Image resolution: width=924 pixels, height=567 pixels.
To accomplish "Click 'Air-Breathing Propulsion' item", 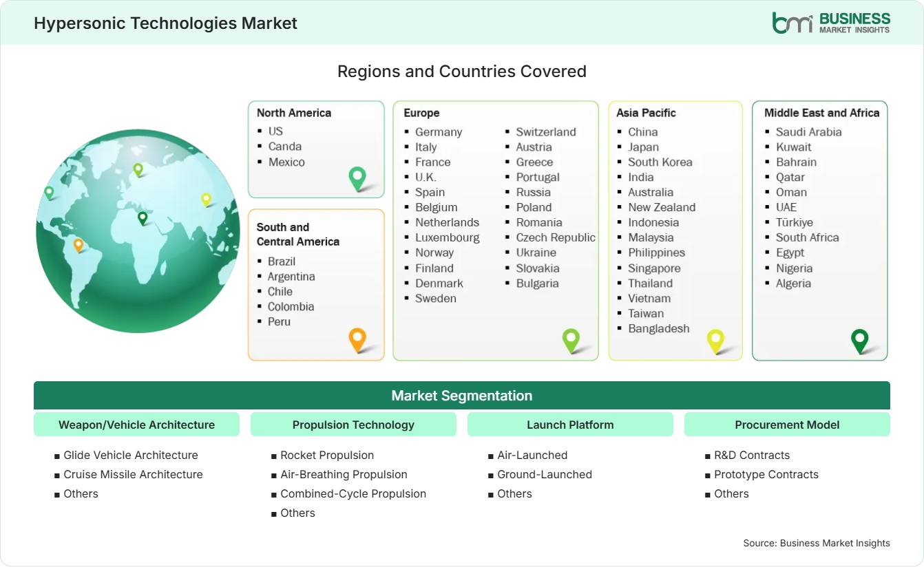I will click(x=344, y=474).
